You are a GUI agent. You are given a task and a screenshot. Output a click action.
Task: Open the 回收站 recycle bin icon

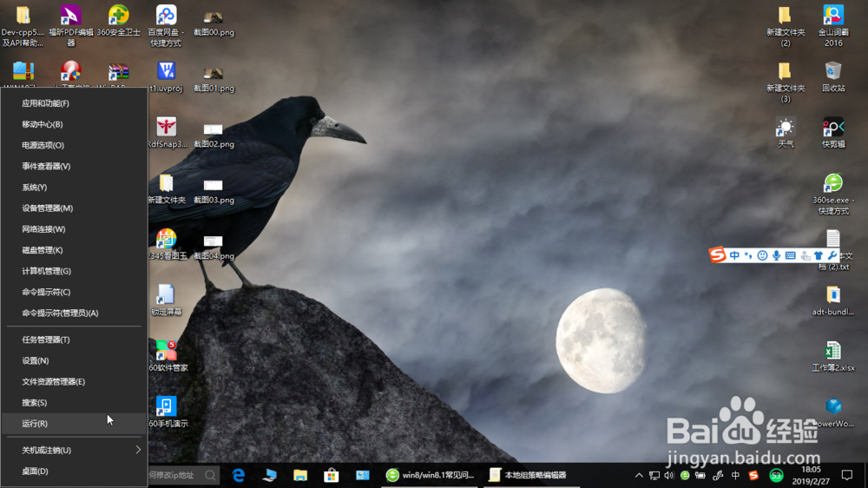tap(833, 76)
